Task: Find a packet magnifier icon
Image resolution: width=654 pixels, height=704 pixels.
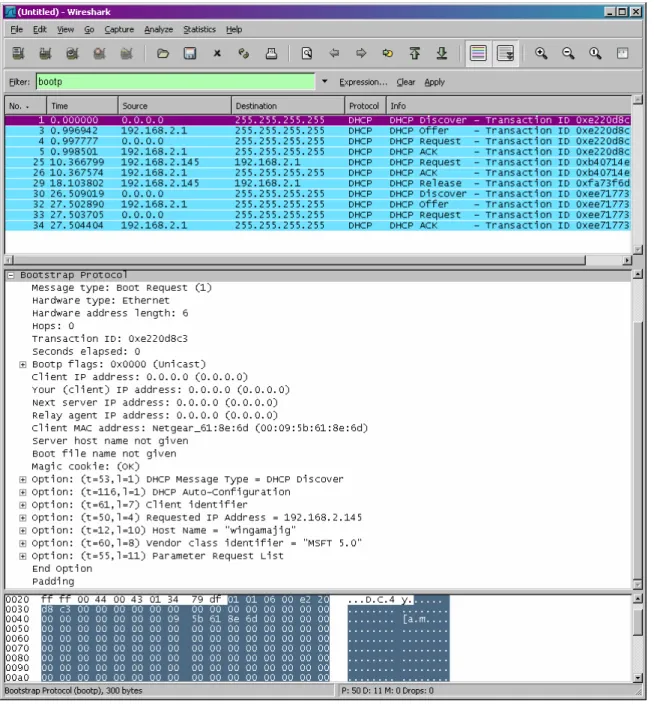Action: 307,53
